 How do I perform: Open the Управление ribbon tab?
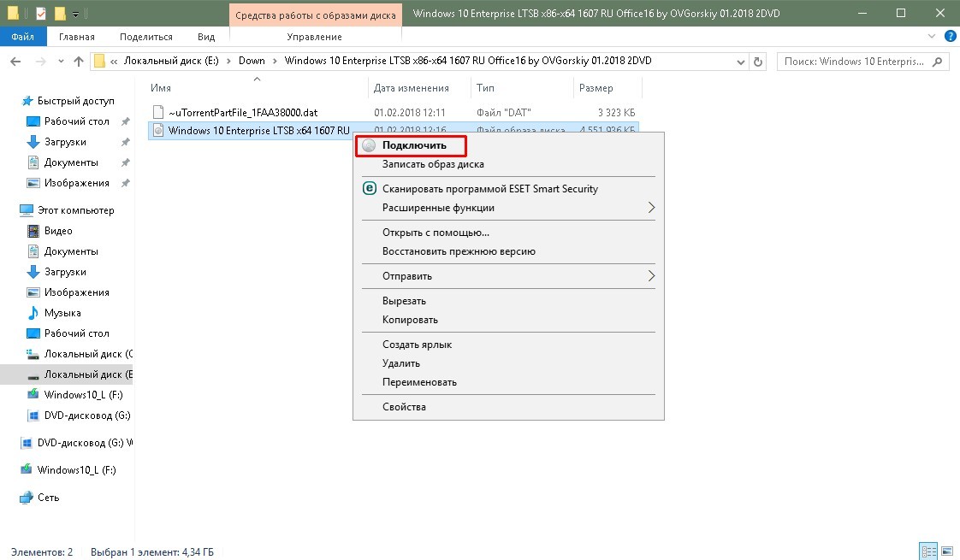coord(314,37)
